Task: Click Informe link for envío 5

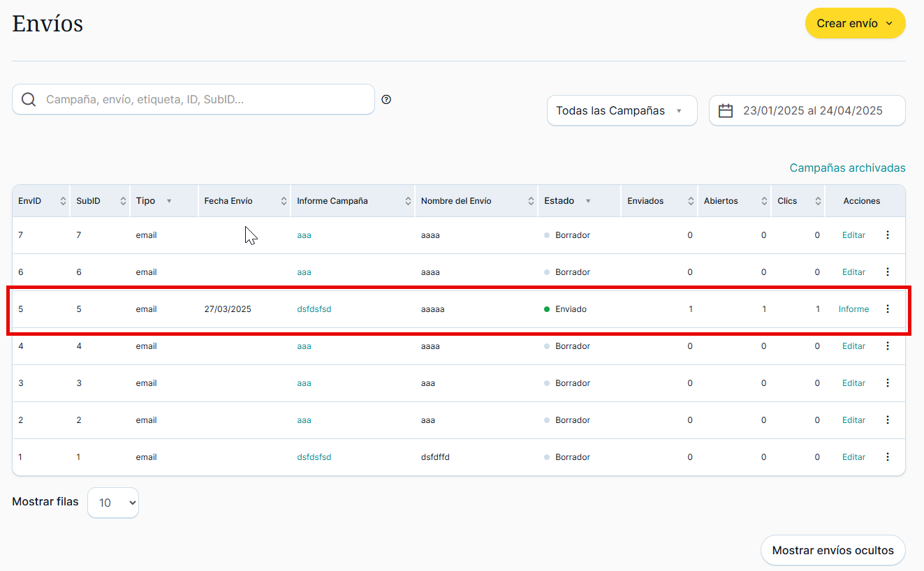Action: pyautogui.click(x=853, y=309)
